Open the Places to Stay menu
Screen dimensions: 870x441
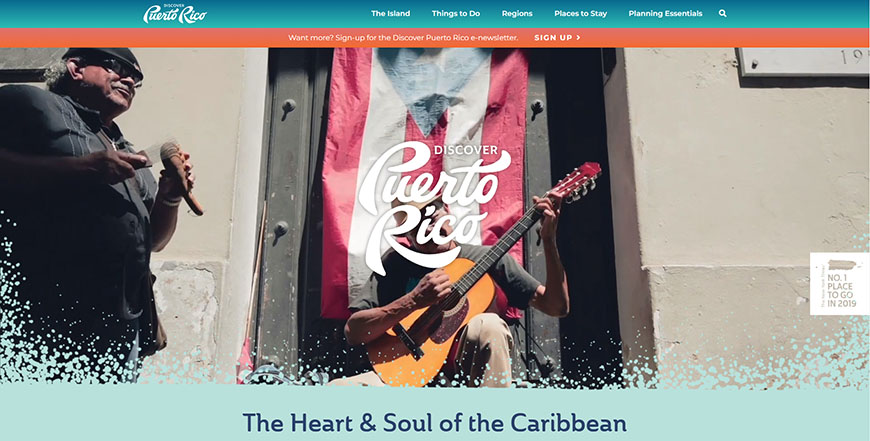[x=580, y=13]
